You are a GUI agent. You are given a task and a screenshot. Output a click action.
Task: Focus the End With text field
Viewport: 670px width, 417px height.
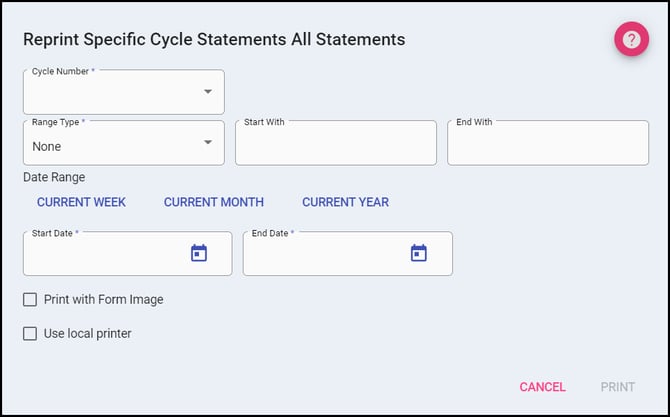[547, 146]
